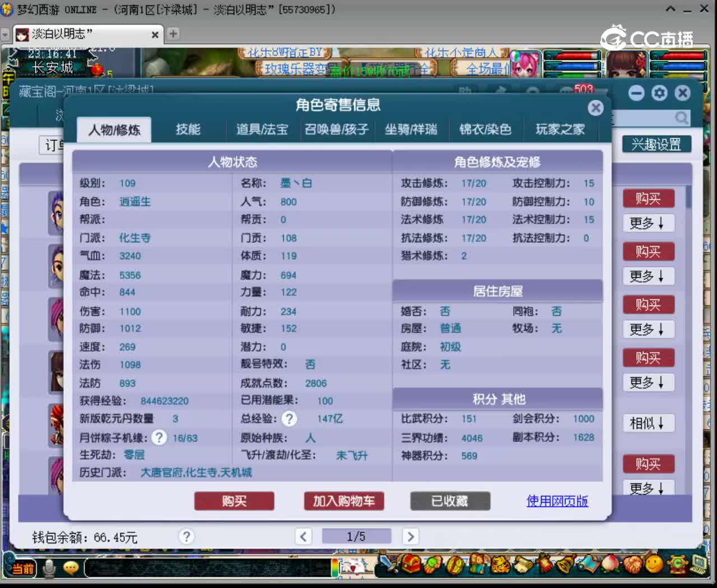
Task: Open the 藏宝阁 window gear settings icon
Action: tap(659, 93)
